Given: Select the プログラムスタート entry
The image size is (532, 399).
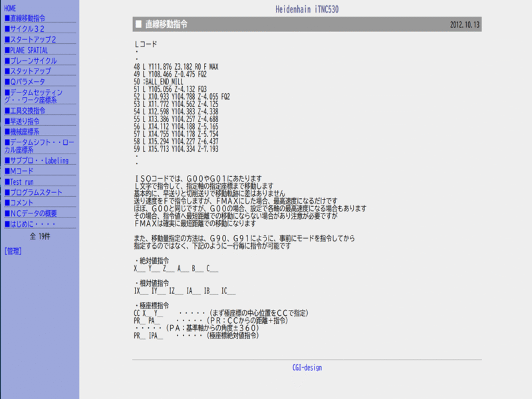Looking at the screenshot, I should point(37,192).
